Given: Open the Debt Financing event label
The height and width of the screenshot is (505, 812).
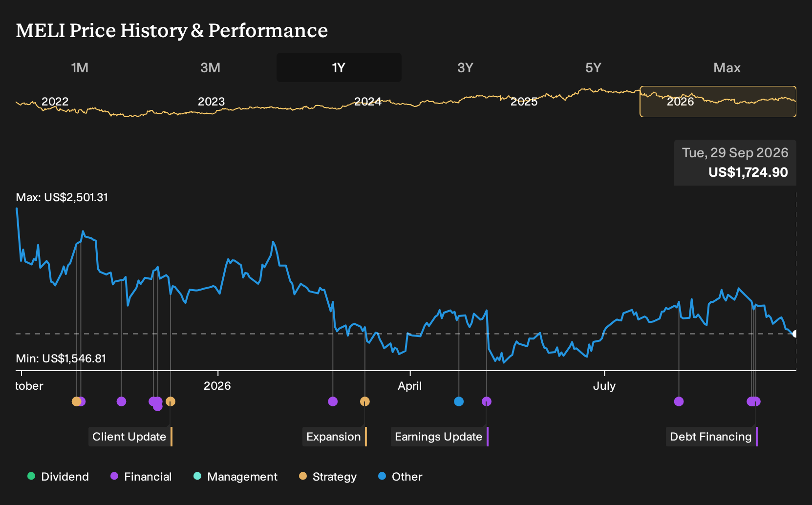Looking at the screenshot, I should (711, 437).
